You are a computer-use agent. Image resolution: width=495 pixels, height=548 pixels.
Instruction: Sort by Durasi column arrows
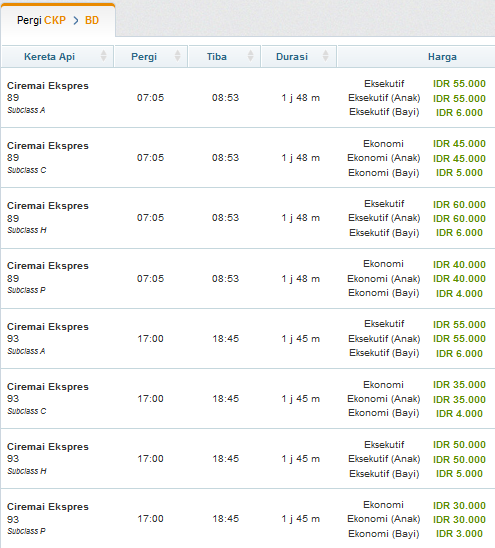tap(325, 56)
